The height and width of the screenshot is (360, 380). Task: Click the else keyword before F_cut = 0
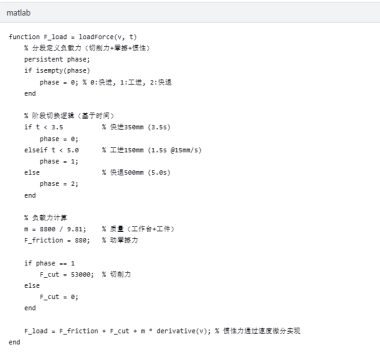click(x=32, y=286)
